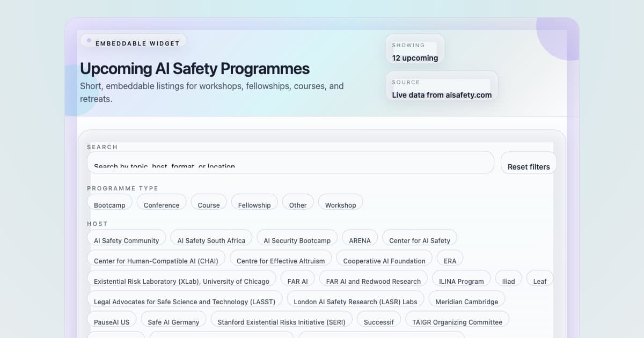Toggle the AI Security Bootcamp host filter
Image resolution: width=644 pixels, height=338 pixels.
[x=297, y=238]
